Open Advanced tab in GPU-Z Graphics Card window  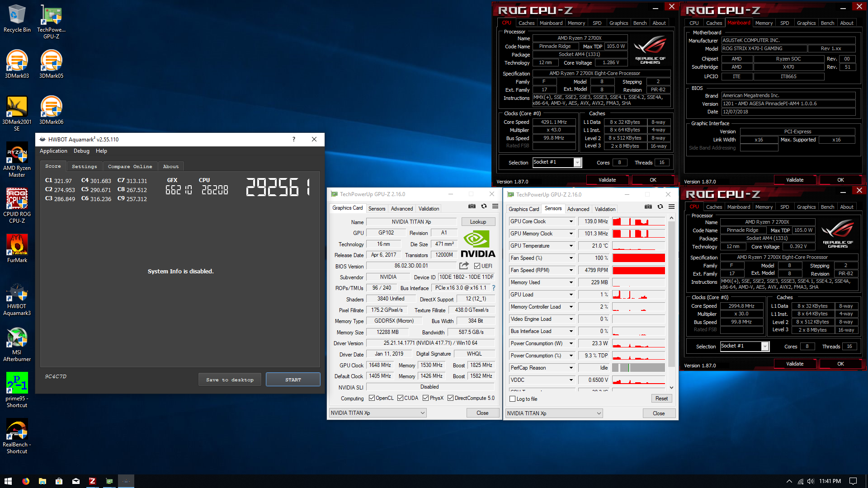click(x=402, y=209)
